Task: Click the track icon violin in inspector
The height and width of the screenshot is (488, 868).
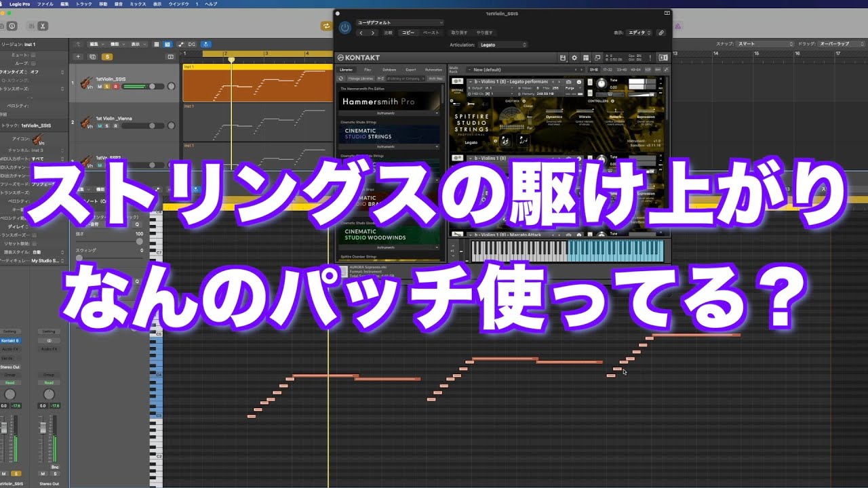Action: pos(39,138)
